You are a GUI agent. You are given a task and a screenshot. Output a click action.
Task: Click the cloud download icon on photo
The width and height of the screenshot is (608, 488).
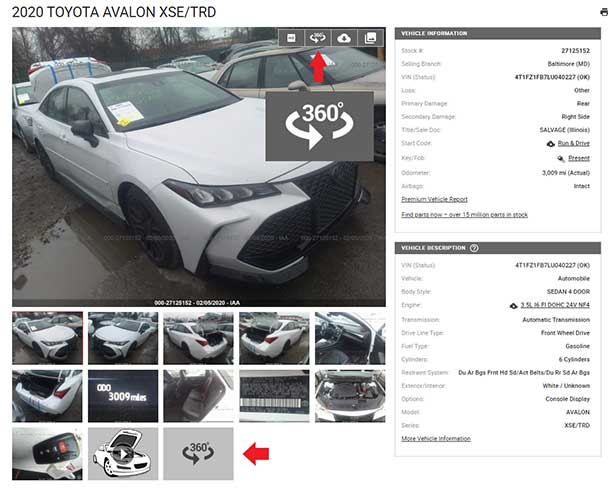tap(344, 38)
